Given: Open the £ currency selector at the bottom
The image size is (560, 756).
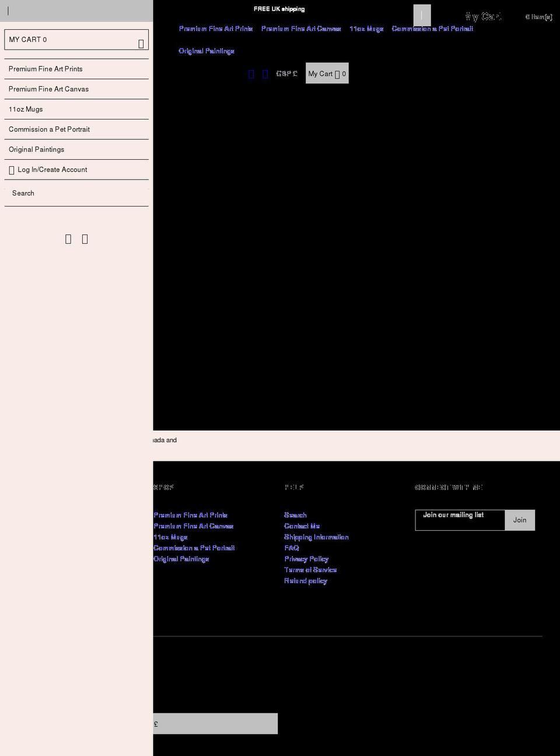Looking at the screenshot, I should click(215, 723).
